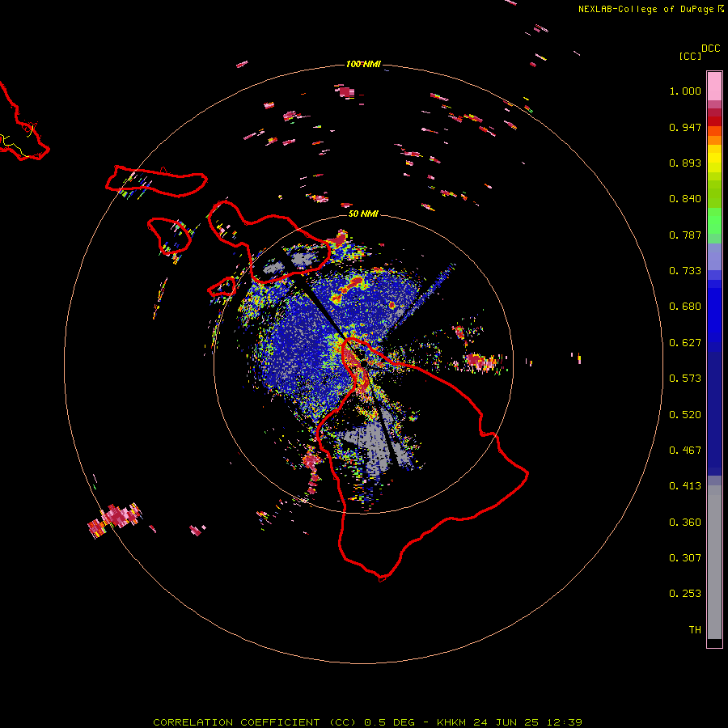Screen dimensions: 728x728
Task: Select the 0.253 scale value
Action: click(x=685, y=594)
